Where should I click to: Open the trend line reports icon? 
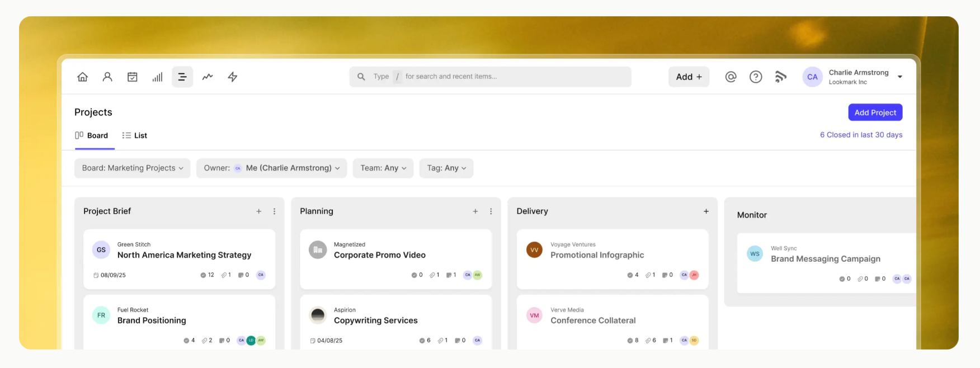(208, 77)
